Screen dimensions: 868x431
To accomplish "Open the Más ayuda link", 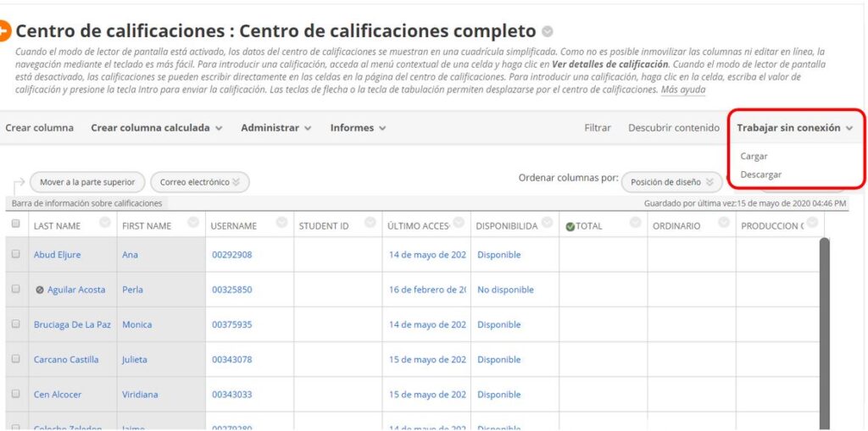I will (682, 90).
